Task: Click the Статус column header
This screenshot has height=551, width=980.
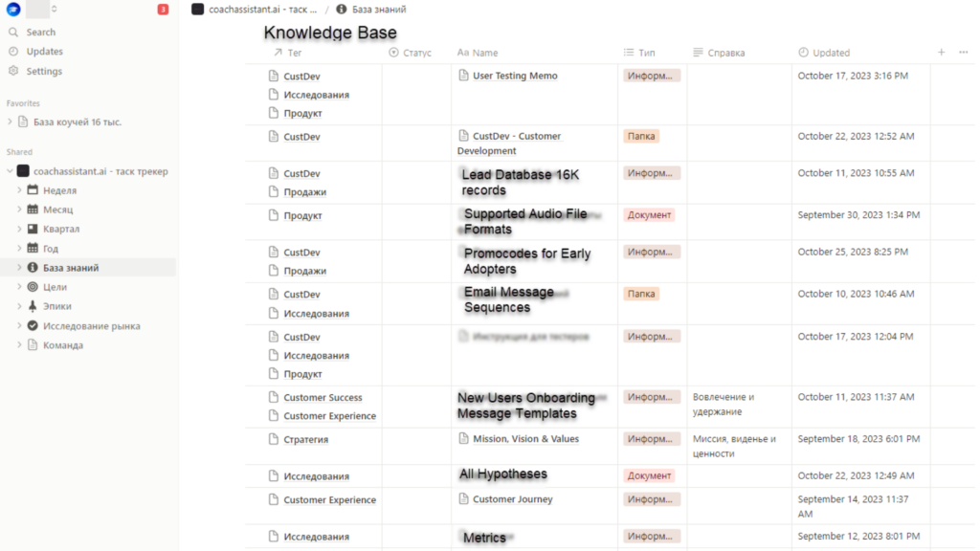Action: (410, 53)
